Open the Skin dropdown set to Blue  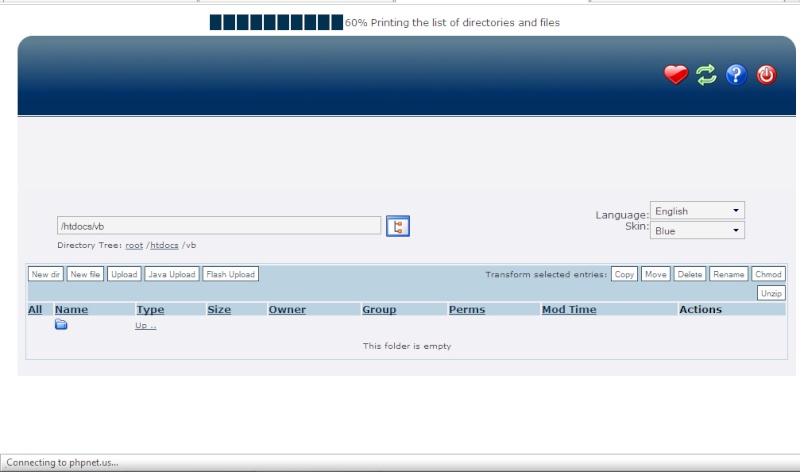pos(697,230)
